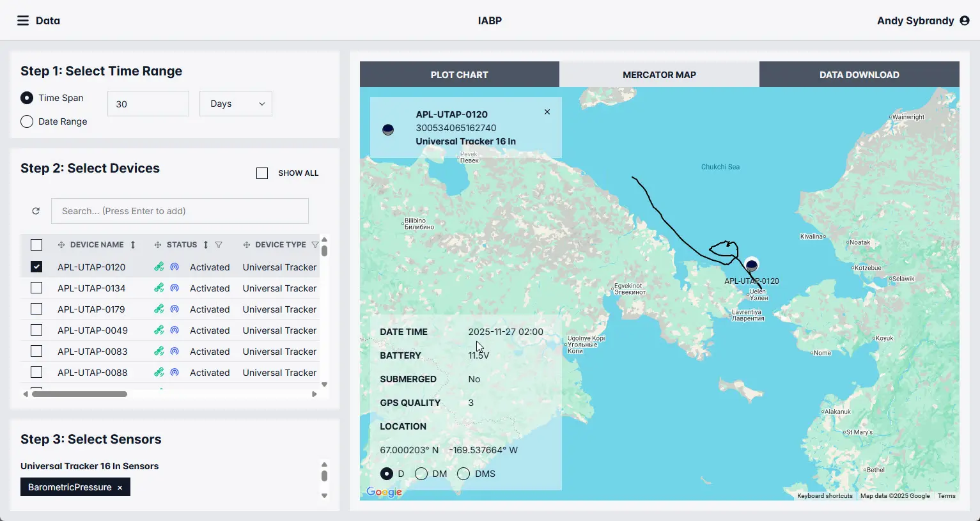980x521 pixels.
Task: Open the hamburger menu next to Data
Action: tap(23, 20)
